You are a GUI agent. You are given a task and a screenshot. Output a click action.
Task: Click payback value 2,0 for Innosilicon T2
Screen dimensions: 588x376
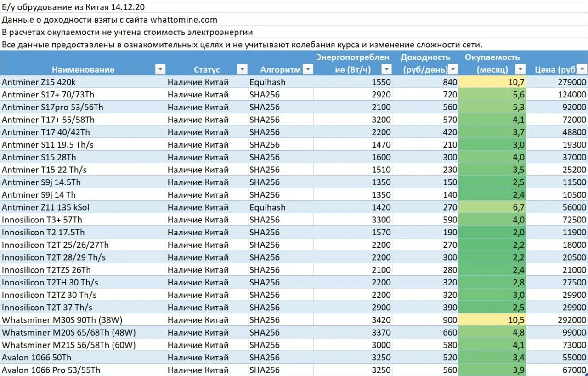492,232
